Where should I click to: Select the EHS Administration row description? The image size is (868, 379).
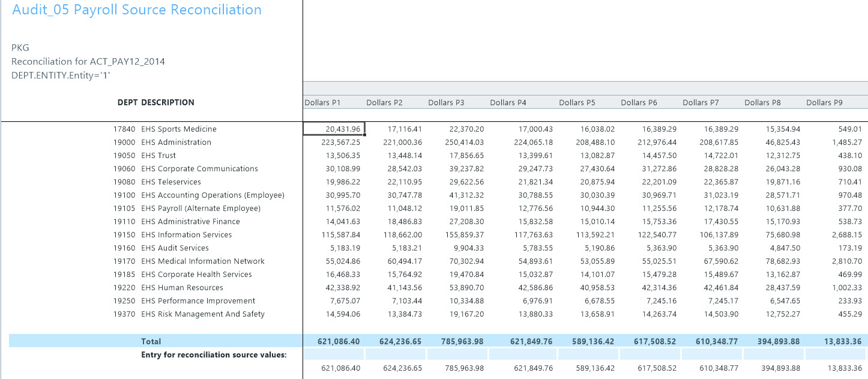tap(176, 142)
